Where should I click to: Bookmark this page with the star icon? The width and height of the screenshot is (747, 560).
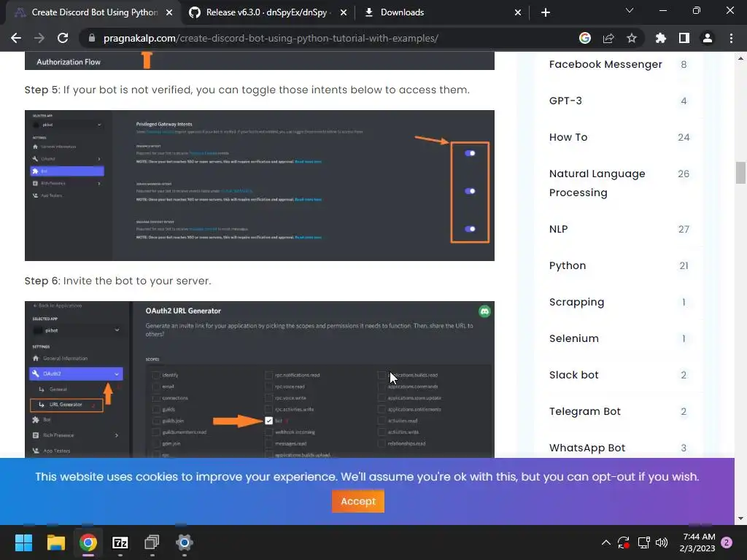(632, 38)
